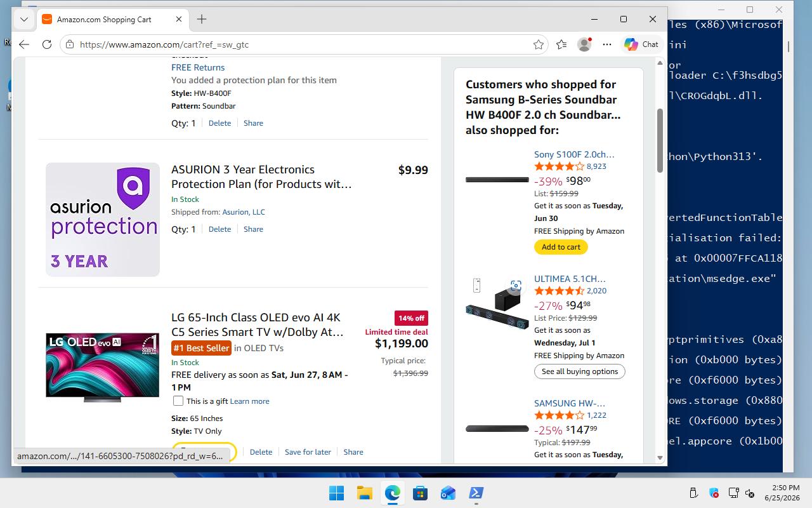Click See all buying options

tap(580, 371)
